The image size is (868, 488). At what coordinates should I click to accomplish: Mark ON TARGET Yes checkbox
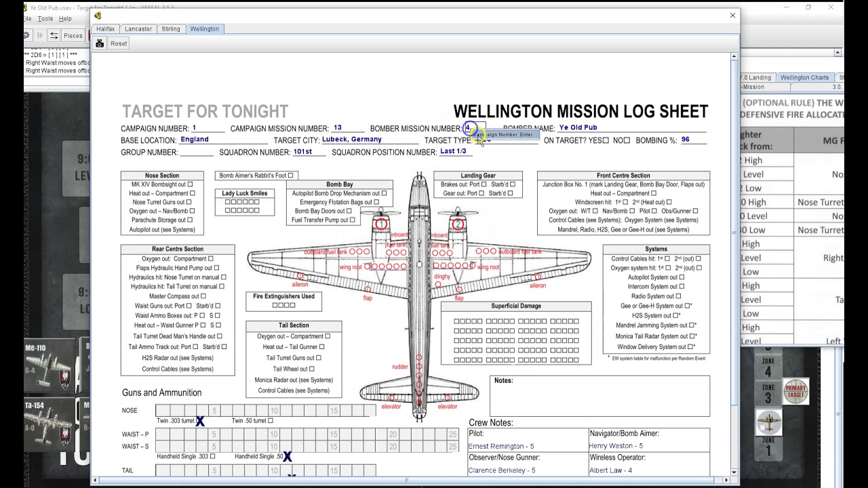(x=606, y=140)
